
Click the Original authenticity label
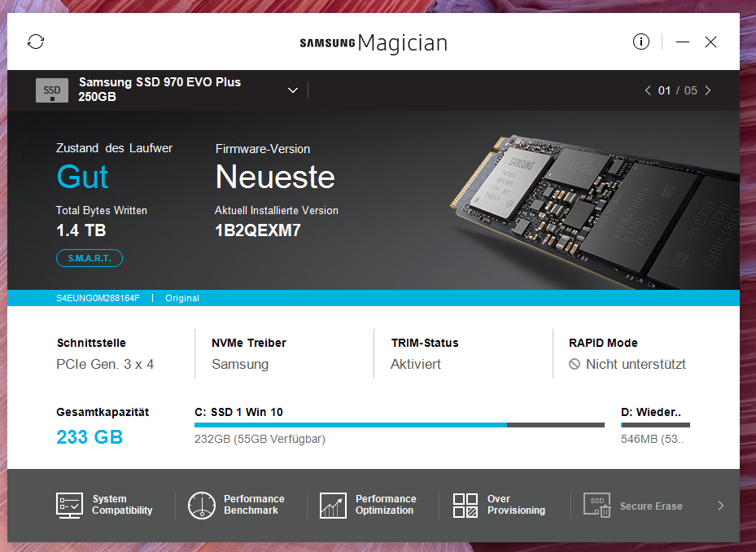[x=181, y=298]
